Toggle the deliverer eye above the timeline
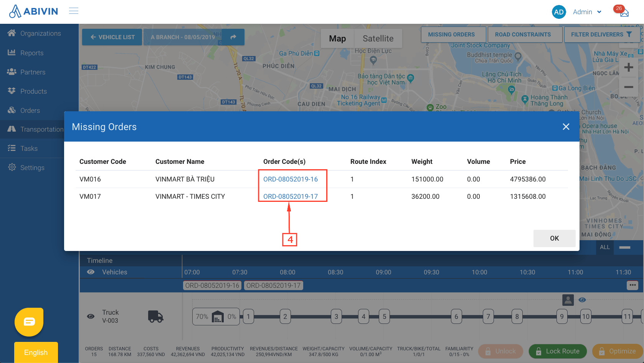The width and height of the screenshot is (644, 363). click(582, 300)
